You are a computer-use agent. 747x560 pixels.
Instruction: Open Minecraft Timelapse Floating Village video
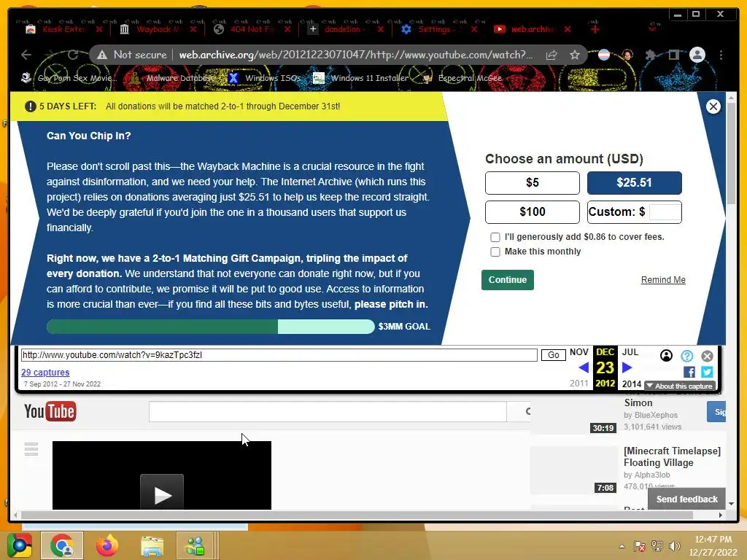click(x=672, y=456)
